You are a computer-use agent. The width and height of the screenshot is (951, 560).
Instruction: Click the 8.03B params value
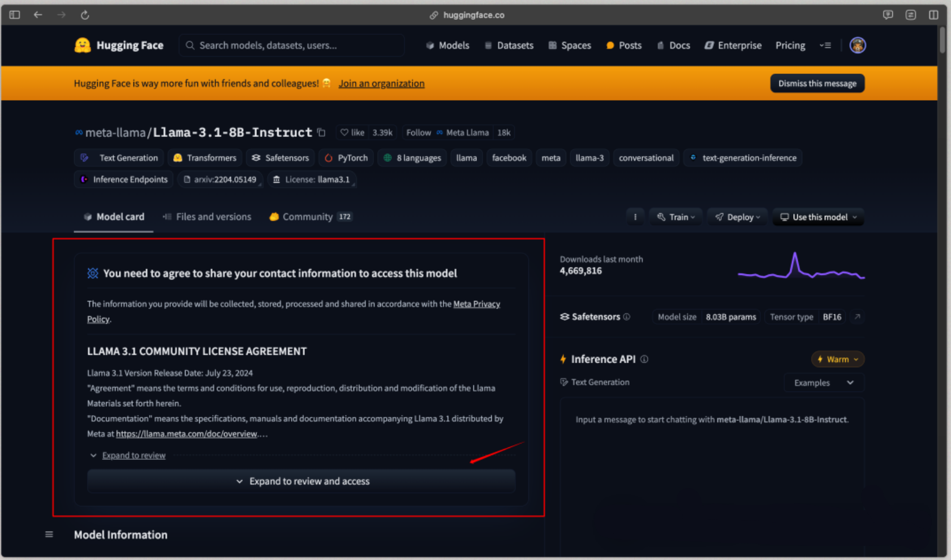(730, 317)
